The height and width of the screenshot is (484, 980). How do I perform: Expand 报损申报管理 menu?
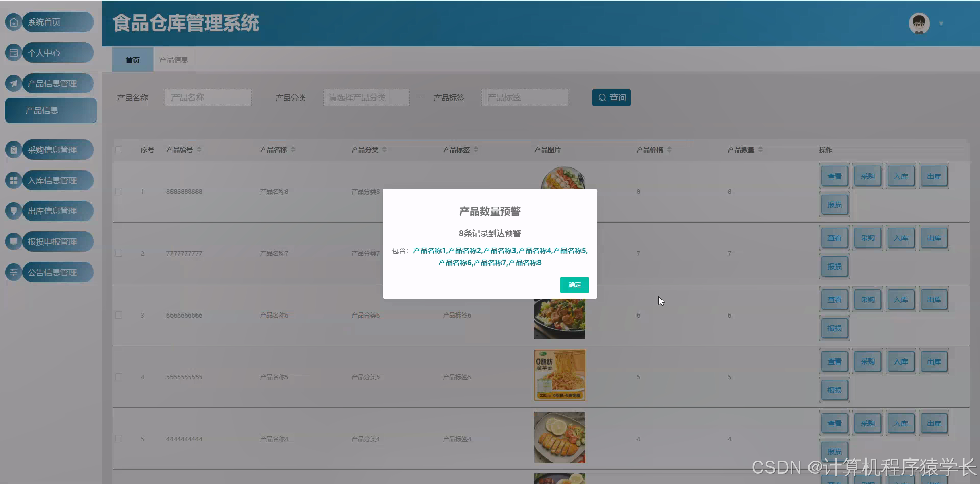pyautogui.click(x=58, y=241)
